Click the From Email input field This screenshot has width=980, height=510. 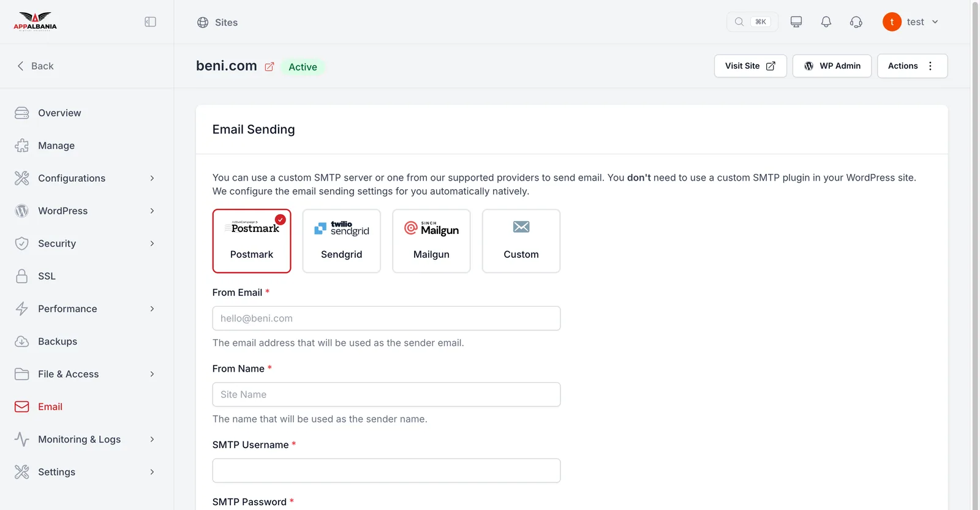(386, 318)
